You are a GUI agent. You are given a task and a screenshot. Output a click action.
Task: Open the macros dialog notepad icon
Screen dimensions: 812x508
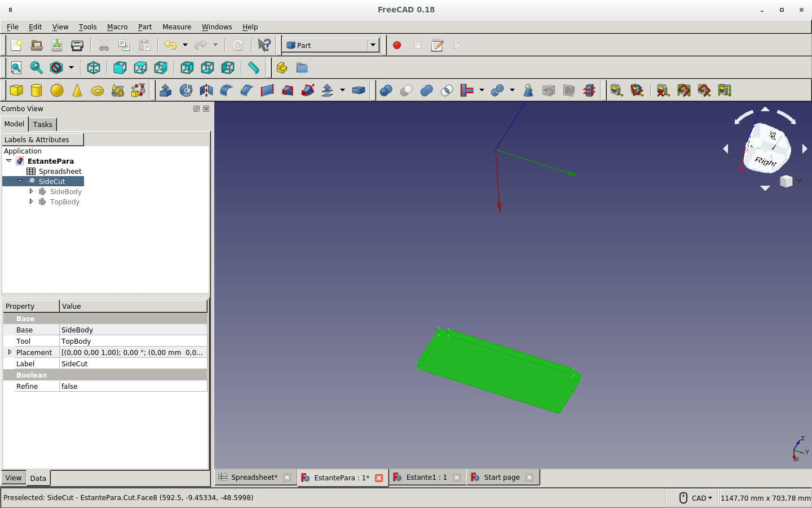coord(438,45)
